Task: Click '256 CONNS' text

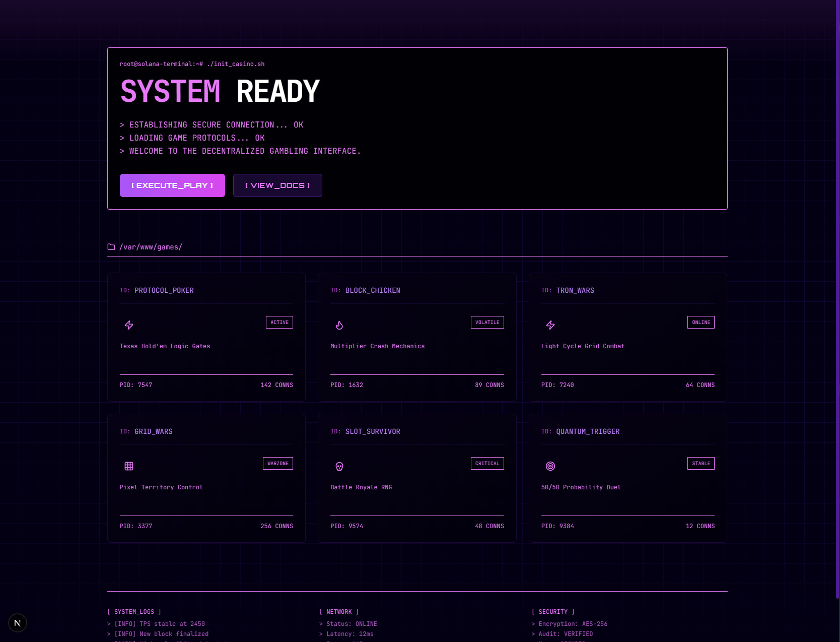Action: coord(276,526)
